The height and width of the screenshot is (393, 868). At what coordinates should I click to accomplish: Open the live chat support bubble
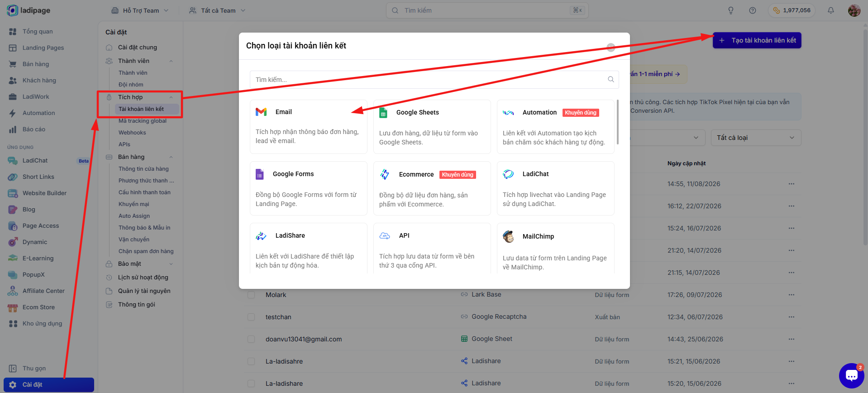851,376
